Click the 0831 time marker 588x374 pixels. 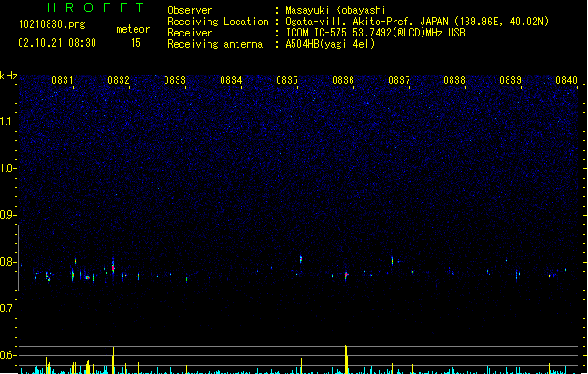pyautogui.click(x=63, y=80)
